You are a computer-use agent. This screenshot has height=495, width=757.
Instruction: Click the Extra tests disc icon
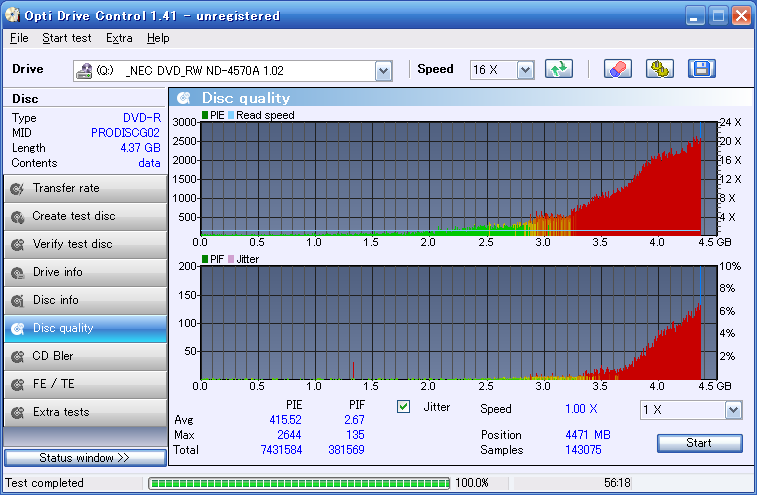pyautogui.click(x=17, y=412)
